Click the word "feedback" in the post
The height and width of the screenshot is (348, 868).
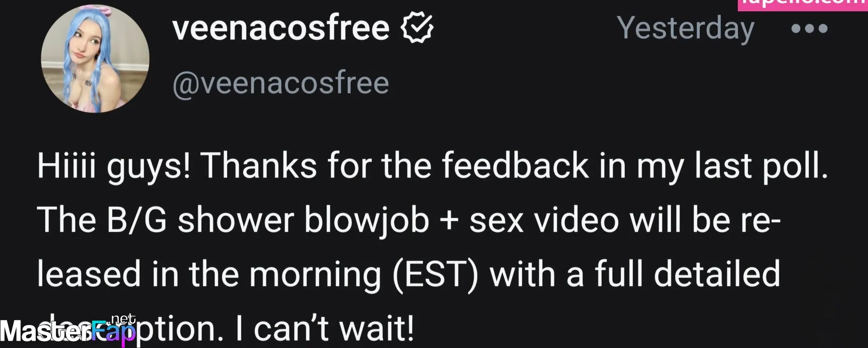pos(515,165)
